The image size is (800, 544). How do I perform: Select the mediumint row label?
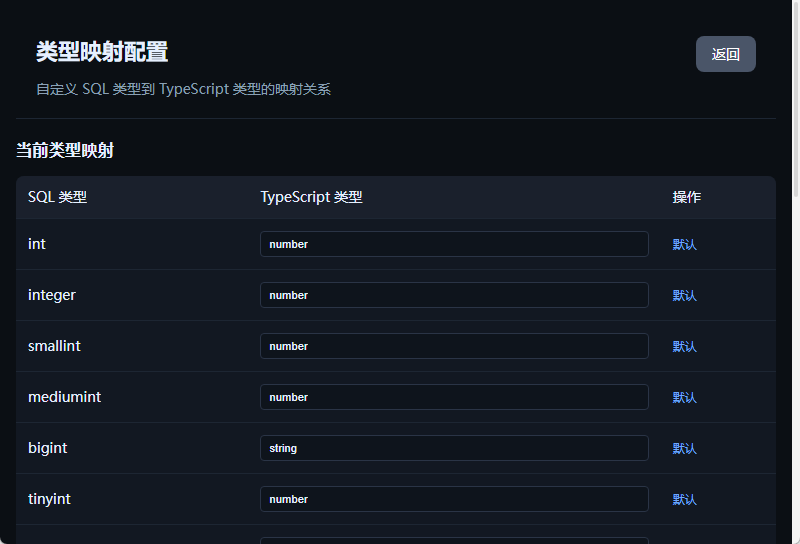64,397
